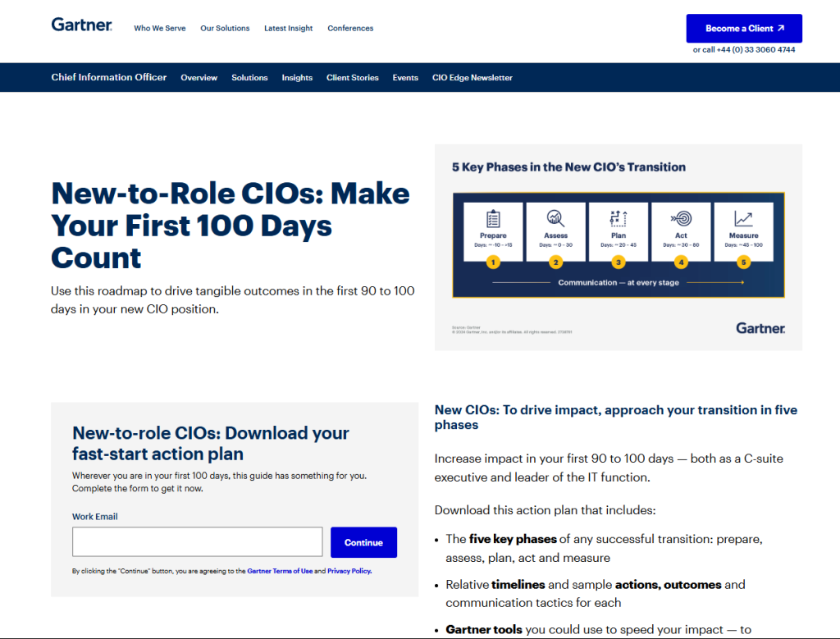Click the Prepare phase checklist icon
Screen dimensions: 840x639
tap(493, 218)
